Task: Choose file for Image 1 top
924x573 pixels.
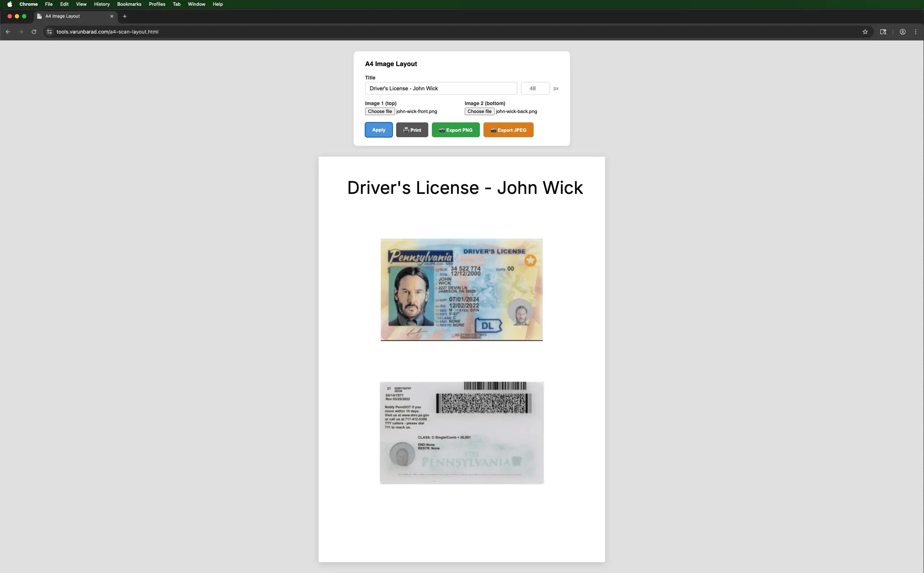Action: 380,112
